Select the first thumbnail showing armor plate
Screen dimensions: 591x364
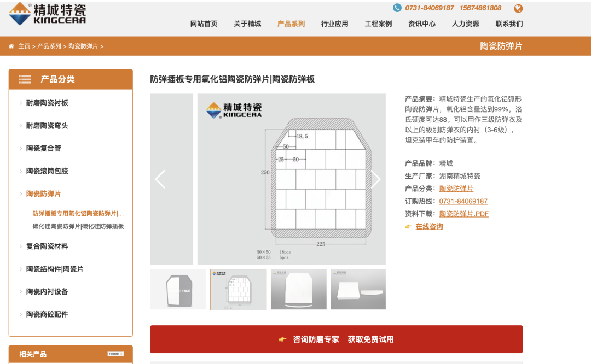point(178,289)
